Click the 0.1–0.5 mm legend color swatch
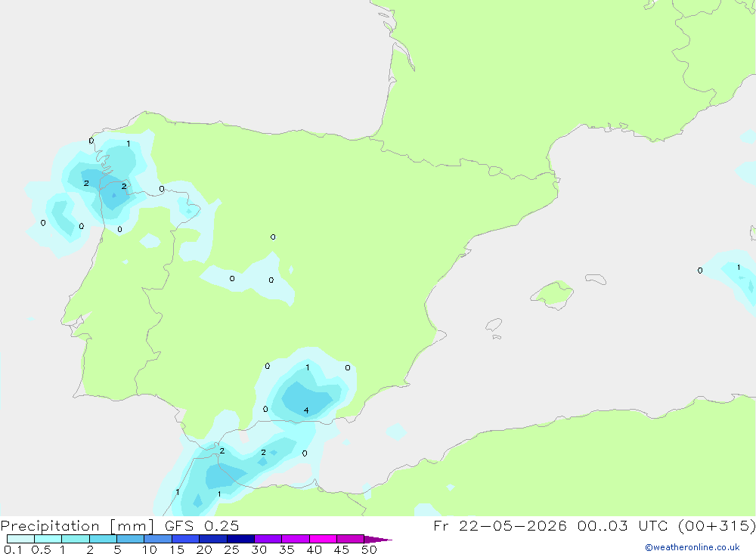756x554 pixels. (x=20, y=539)
